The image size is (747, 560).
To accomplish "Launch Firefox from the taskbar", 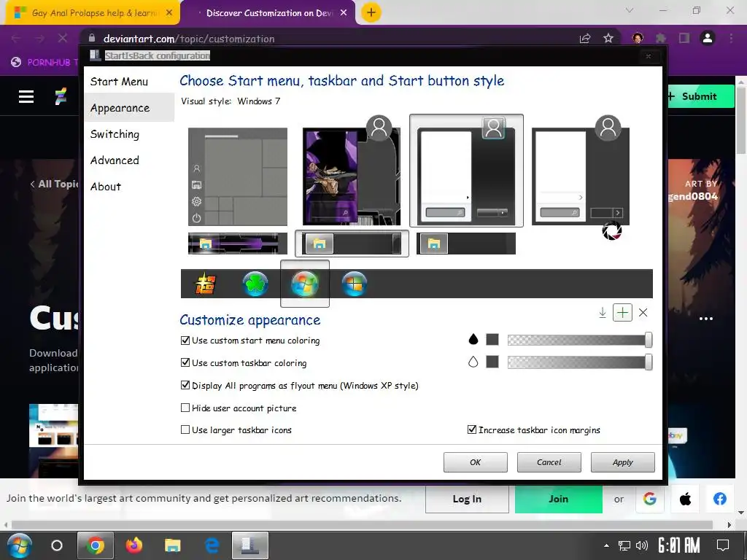I will tap(134, 545).
